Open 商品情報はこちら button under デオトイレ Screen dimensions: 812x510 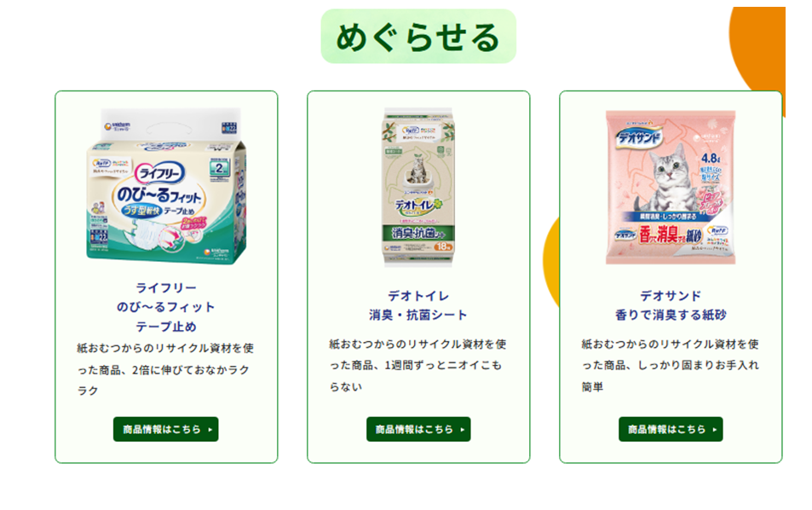click(x=418, y=429)
